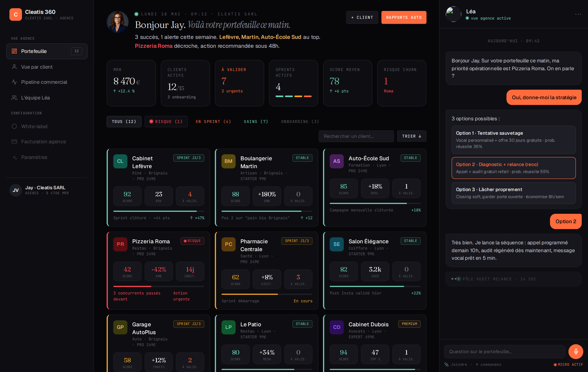Open Portefeuille in the sidebar
Screen dimensions: 588x372
[x=47, y=51]
